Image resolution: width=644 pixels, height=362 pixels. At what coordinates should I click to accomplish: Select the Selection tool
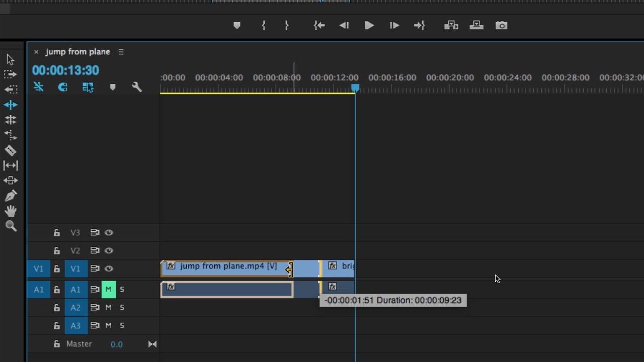[x=10, y=59]
